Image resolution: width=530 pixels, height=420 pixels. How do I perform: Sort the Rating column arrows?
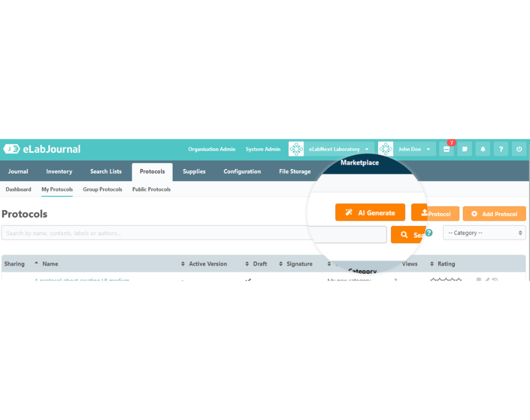(x=432, y=264)
